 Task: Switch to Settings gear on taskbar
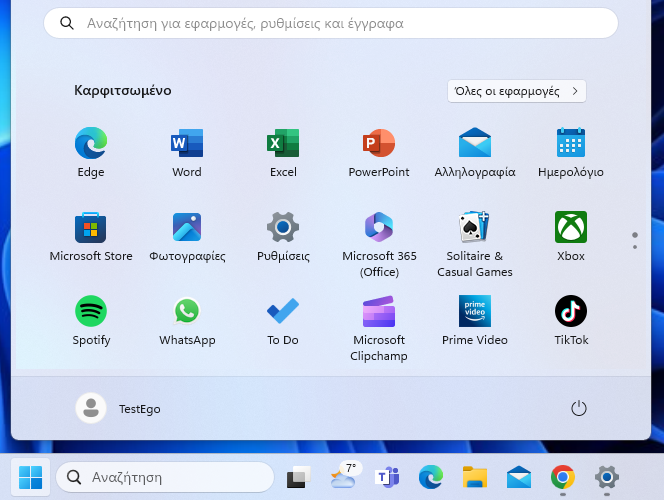(x=607, y=477)
